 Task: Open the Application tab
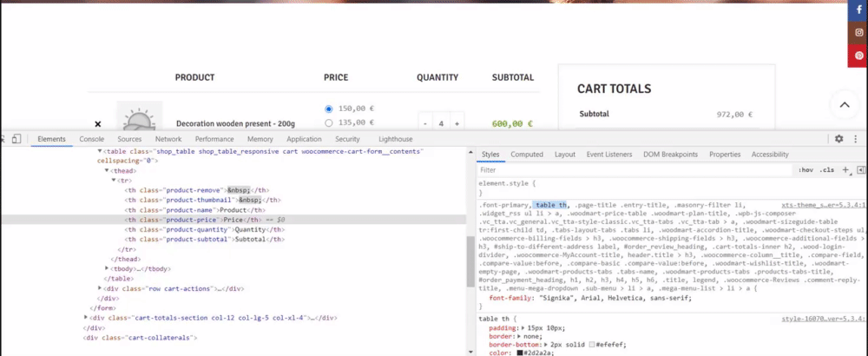tap(304, 139)
